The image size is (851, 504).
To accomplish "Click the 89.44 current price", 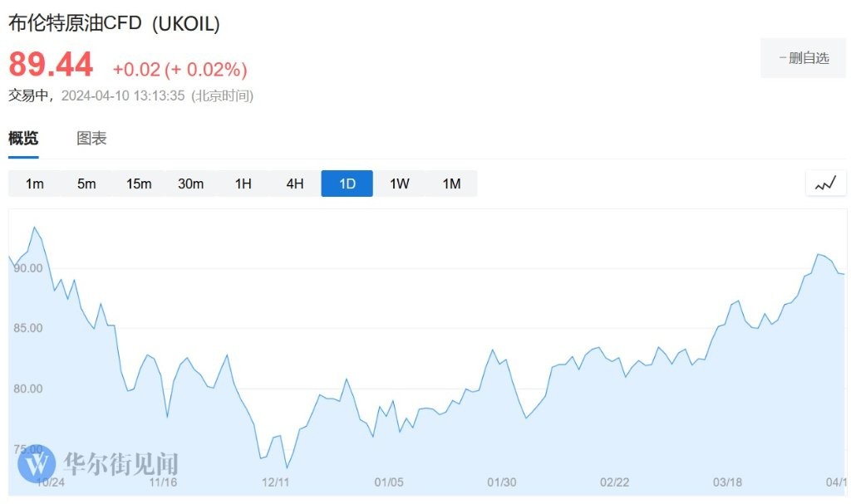I will 52,65.
